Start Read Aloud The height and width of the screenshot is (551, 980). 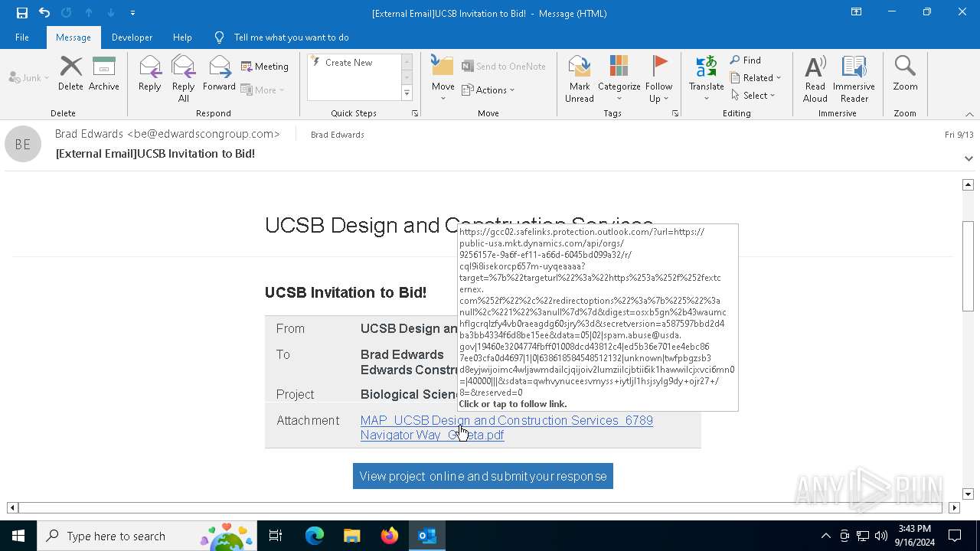coord(815,79)
